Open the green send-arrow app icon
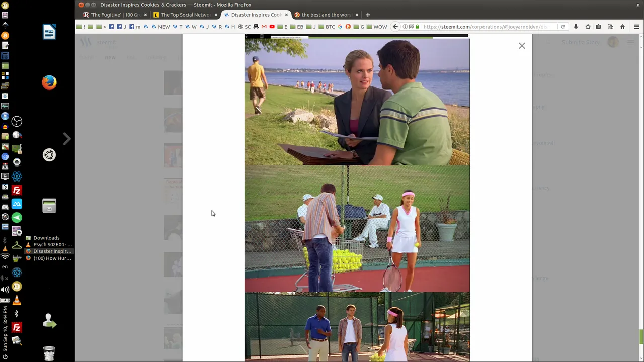Viewport: 644px width, 362px height. 17,218
